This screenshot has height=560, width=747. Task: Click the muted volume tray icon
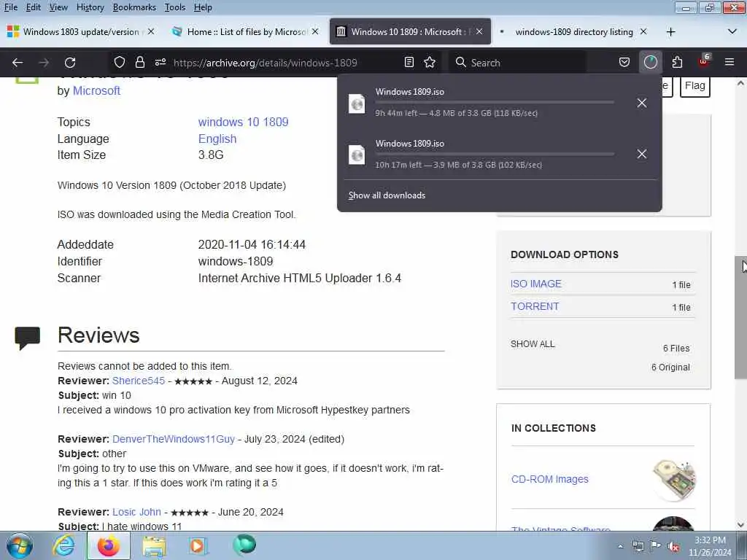pyautogui.click(x=673, y=547)
